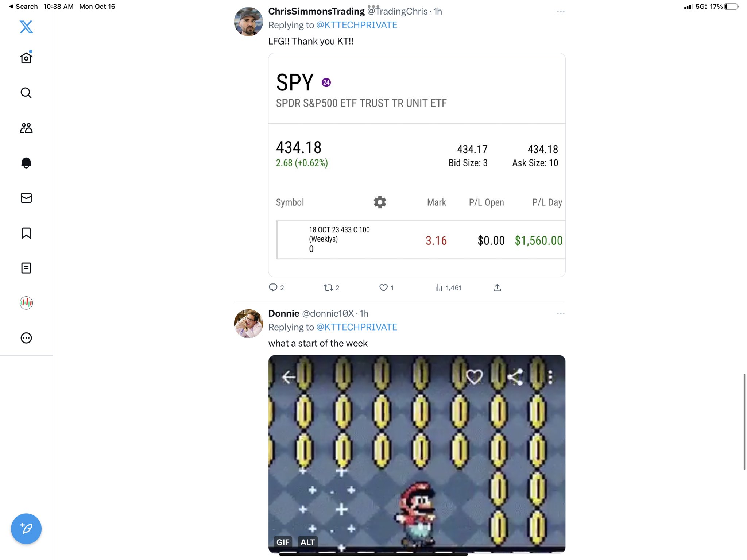Open more options on Donnie's post
Image resolution: width=747 pixels, height=560 pixels.
tap(561, 314)
